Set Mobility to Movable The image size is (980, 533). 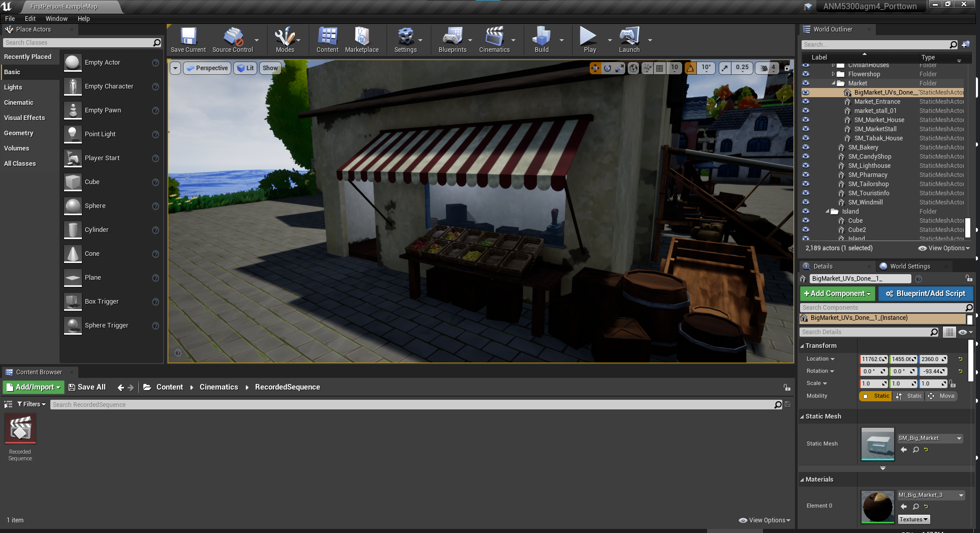(x=942, y=396)
